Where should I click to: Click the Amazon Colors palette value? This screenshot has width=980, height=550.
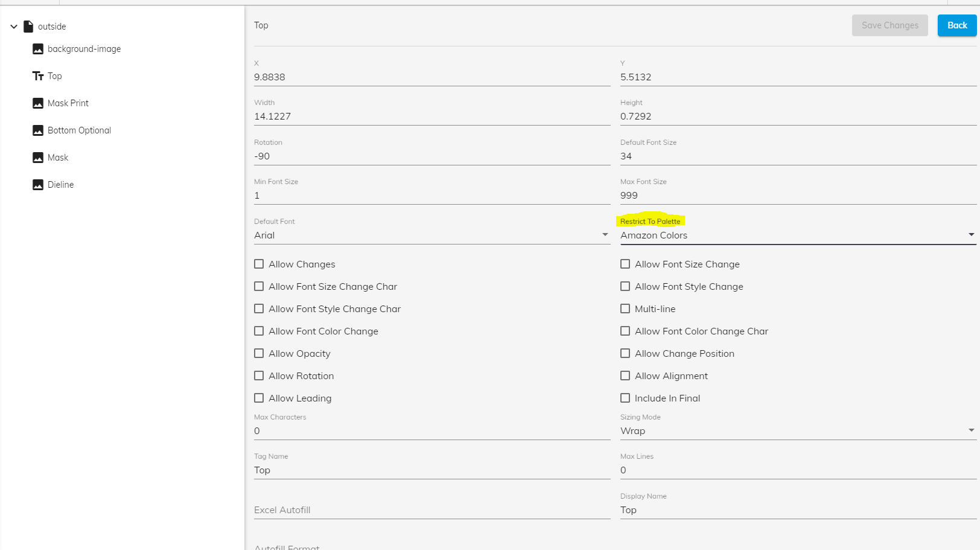coord(654,235)
